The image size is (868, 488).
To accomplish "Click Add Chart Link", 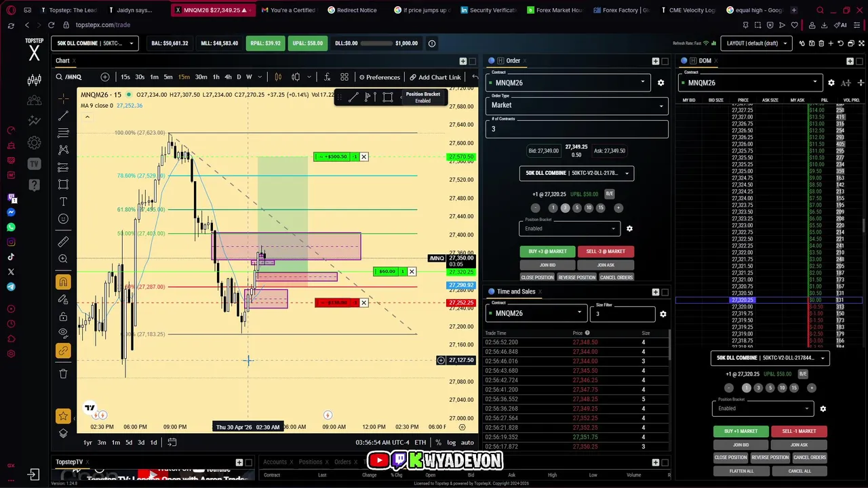I will pos(435,77).
